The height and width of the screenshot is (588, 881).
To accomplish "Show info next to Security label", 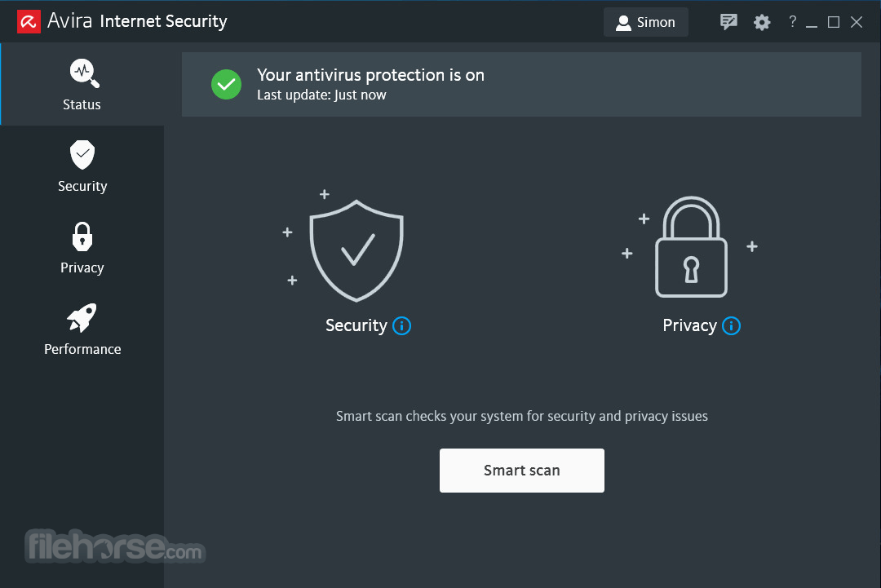I will click(401, 325).
